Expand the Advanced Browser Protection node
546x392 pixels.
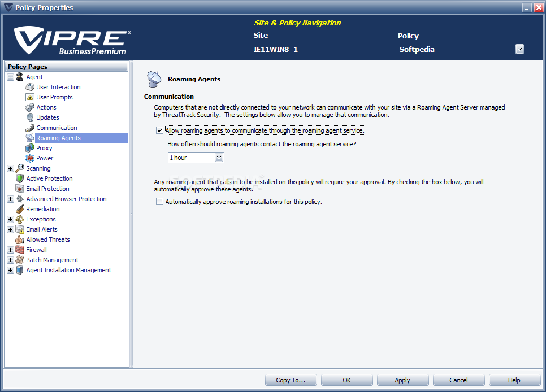pyautogui.click(x=10, y=199)
